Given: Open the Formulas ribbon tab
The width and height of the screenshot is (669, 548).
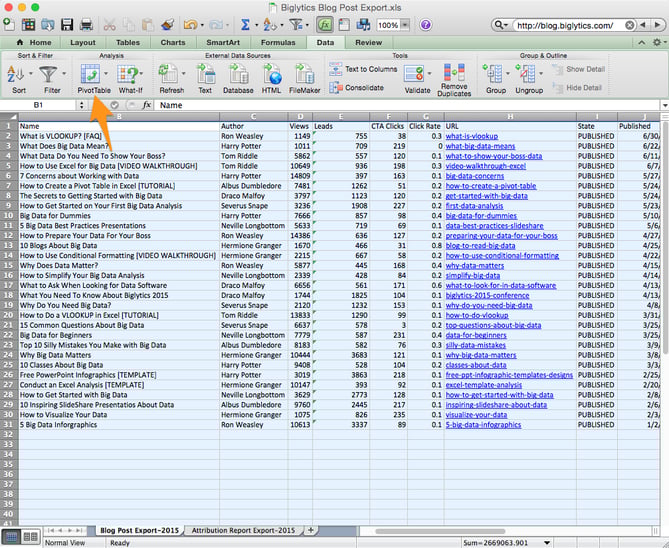Looking at the screenshot, I should click(278, 42).
